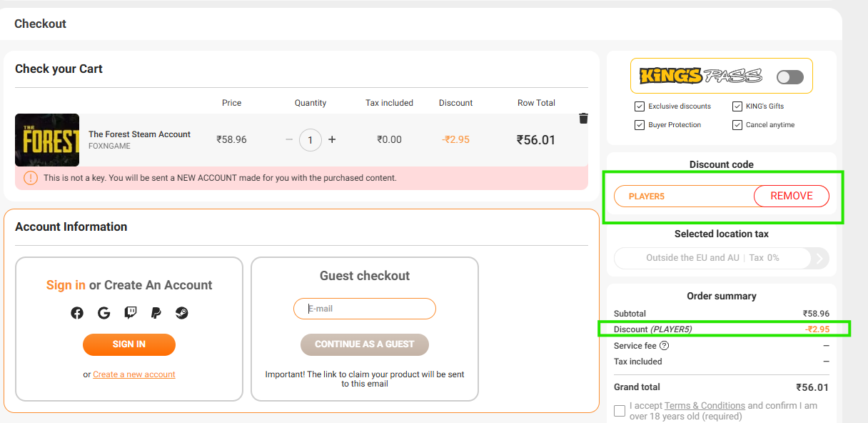Select the Twitch sign-in icon
Viewport: 868px width, 423px height.
pyautogui.click(x=130, y=312)
